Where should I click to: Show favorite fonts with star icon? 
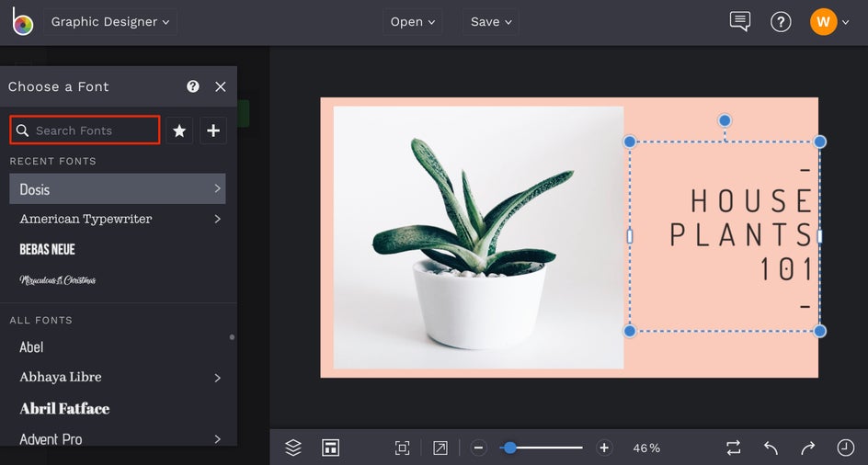[x=179, y=130]
